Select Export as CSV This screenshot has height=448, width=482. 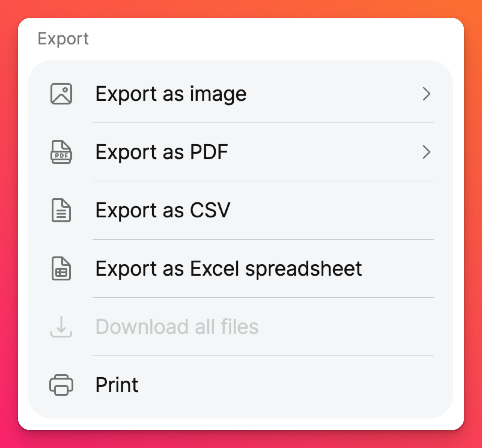(163, 210)
